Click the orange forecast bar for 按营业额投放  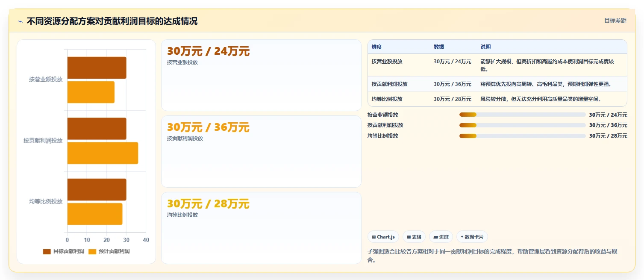coord(91,92)
